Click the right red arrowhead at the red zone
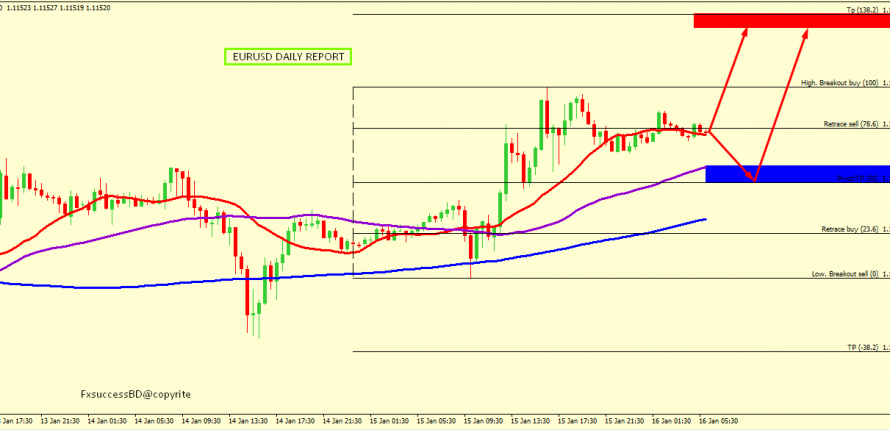This screenshot has height=430, width=890. 808,31
